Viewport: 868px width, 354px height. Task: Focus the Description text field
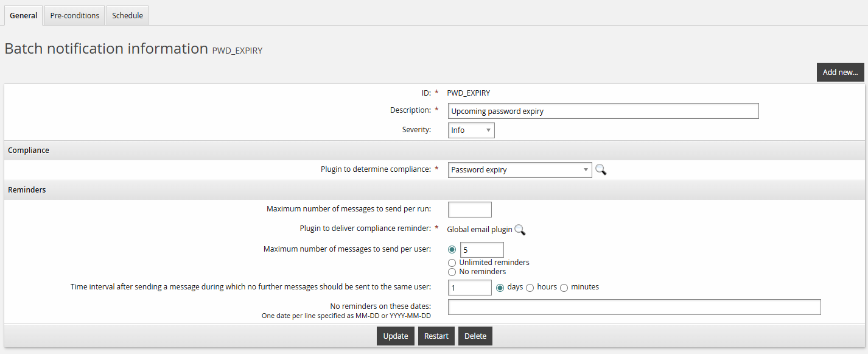[603, 111]
